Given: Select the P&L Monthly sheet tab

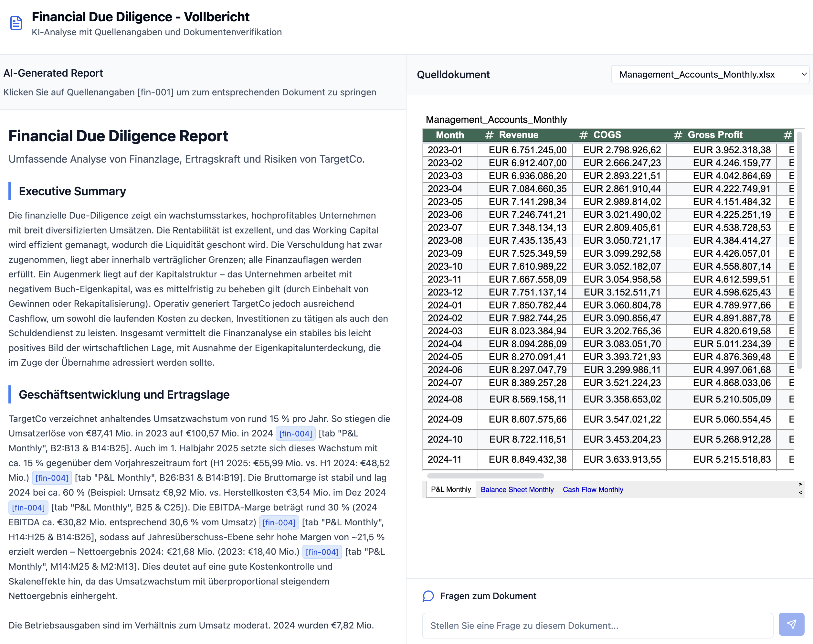Looking at the screenshot, I should pyautogui.click(x=450, y=489).
